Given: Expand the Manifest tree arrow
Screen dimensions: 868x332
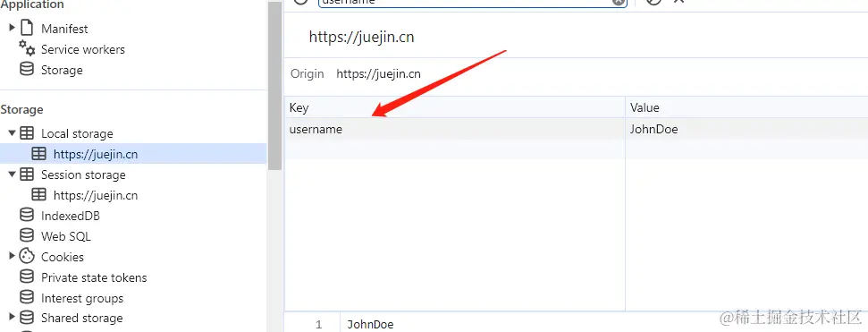Looking at the screenshot, I should point(13,28).
